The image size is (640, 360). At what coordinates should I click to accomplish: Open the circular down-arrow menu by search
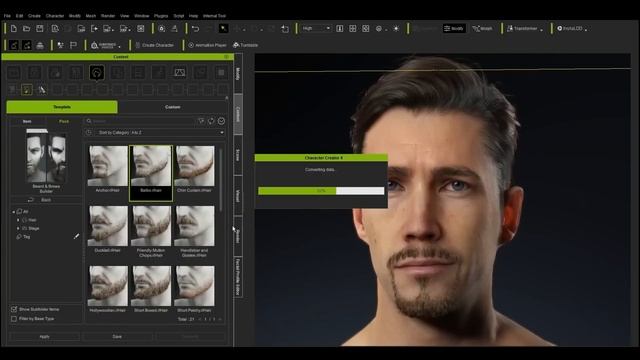click(x=221, y=121)
